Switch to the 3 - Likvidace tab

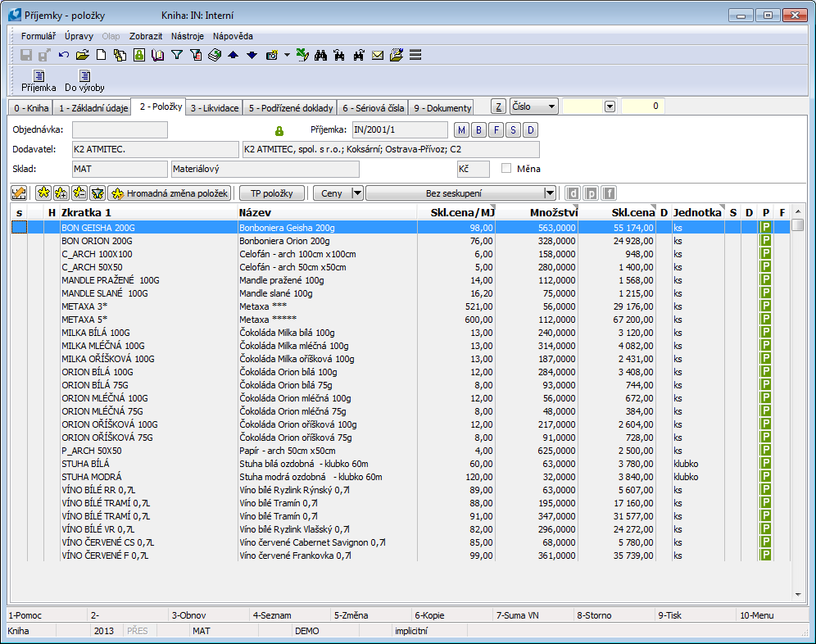pos(215,107)
